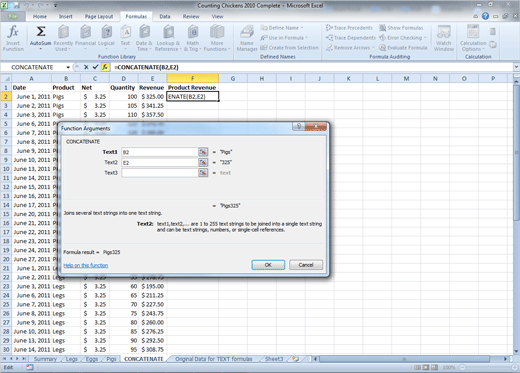The width and height of the screenshot is (520, 373).
Task: Switch to the Page Layout tab
Action: [99, 16]
